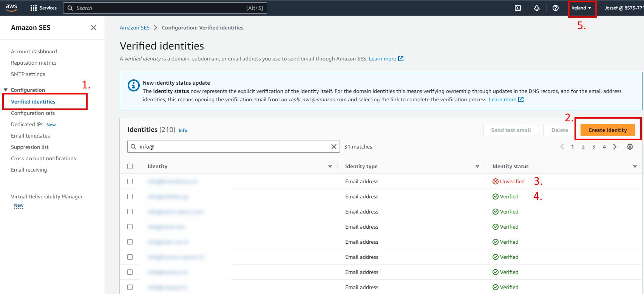The width and height of the screenshot is (644, 294).
Task: Open Cross-account notifications
Action: (x=43, y=158)
